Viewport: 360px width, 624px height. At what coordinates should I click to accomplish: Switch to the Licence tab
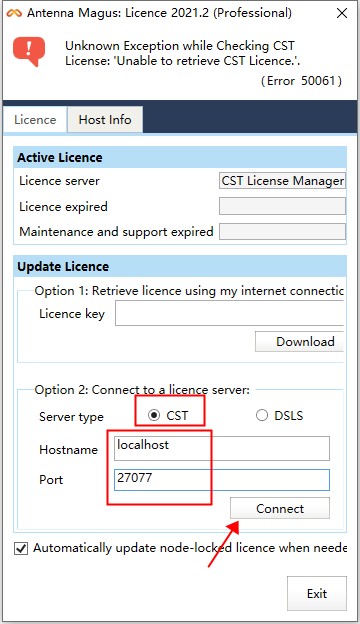pyautogui.click(x=35, y=119)
